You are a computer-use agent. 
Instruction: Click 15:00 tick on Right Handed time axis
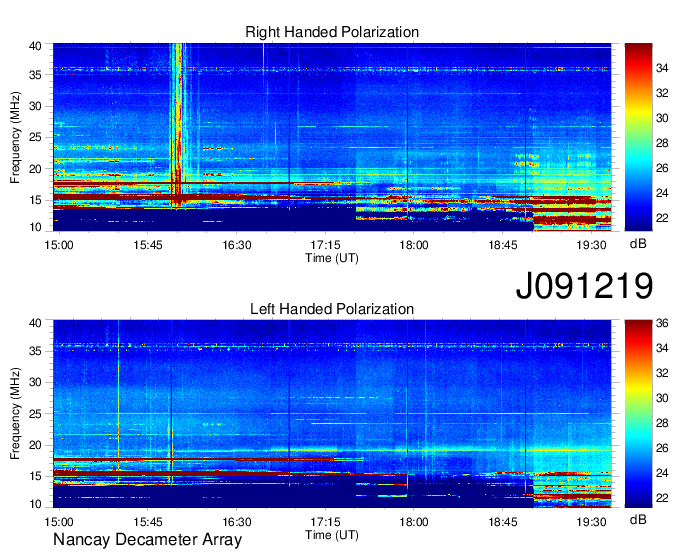59,245
